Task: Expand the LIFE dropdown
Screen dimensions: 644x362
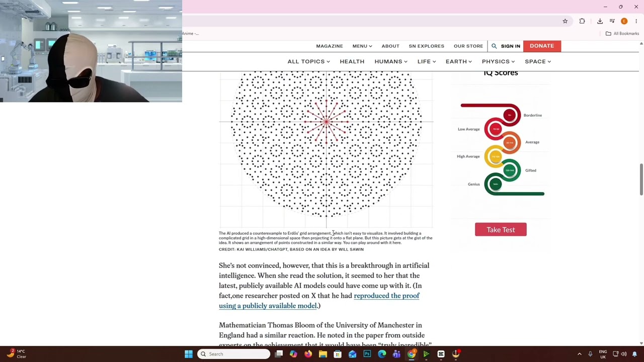Action: pyautogui.click(x=426, y=61)
